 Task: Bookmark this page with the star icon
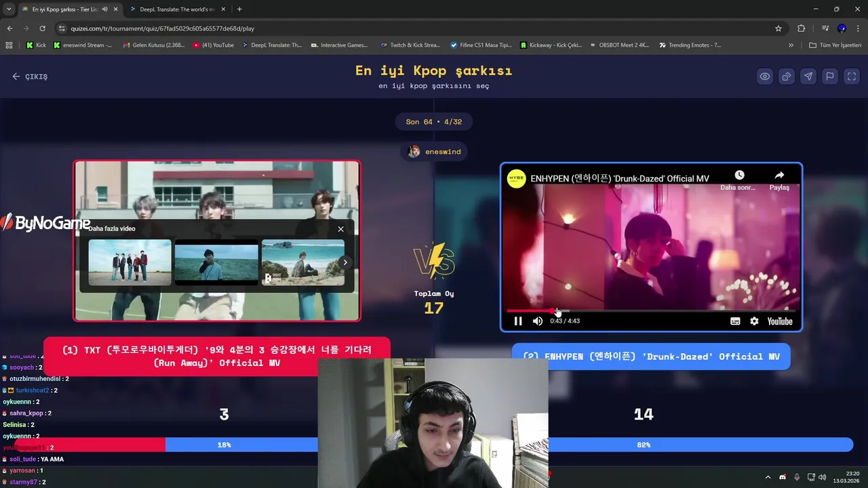point(778,28)
